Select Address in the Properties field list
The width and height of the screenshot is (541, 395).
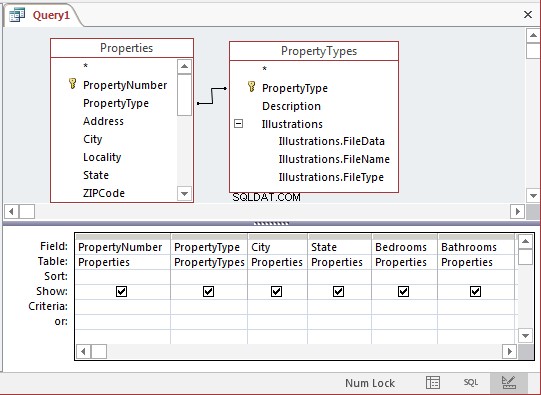pyautogui.click(x=103, y=121)
